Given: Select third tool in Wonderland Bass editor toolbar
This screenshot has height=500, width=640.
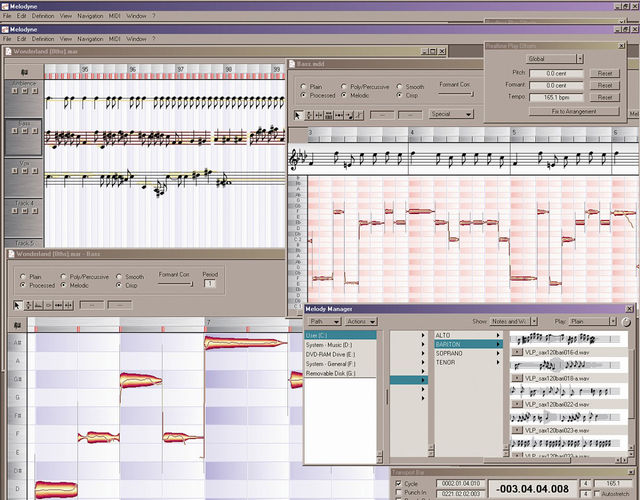Looking at the screenshot, I should (38, 305).
